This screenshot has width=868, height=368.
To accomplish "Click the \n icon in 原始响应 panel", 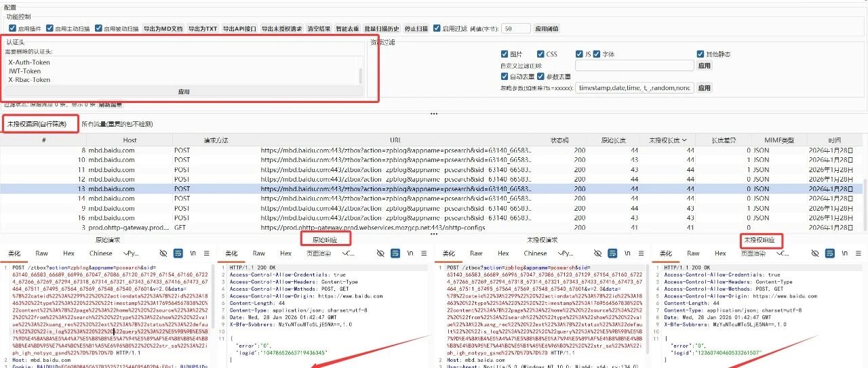I will [x=410, y=253].
